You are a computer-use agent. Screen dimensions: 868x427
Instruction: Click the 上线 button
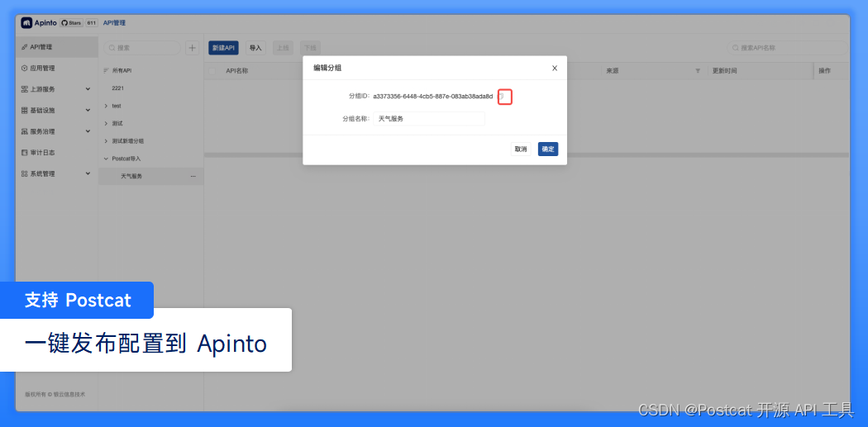coord(283,48)
